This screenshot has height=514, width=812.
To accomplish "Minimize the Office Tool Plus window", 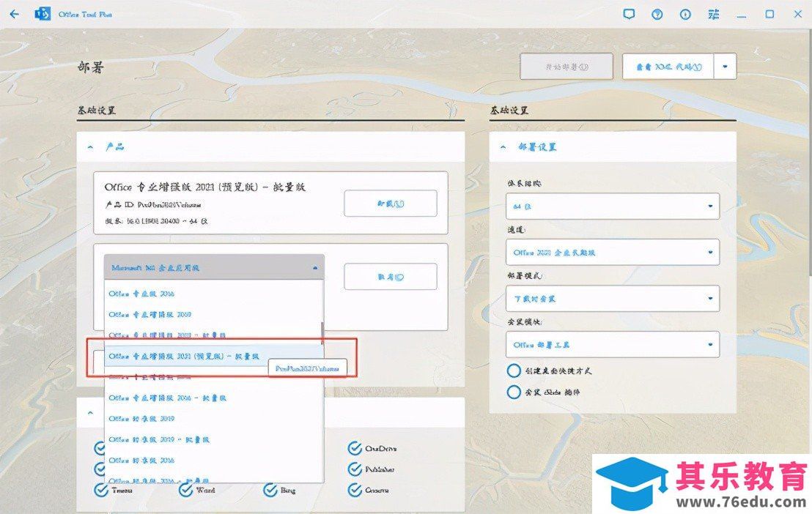I will 742,15.
